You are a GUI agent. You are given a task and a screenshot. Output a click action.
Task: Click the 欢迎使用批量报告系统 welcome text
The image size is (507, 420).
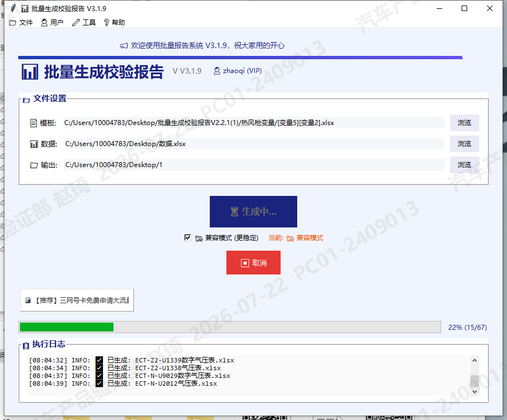pos(208,45)
